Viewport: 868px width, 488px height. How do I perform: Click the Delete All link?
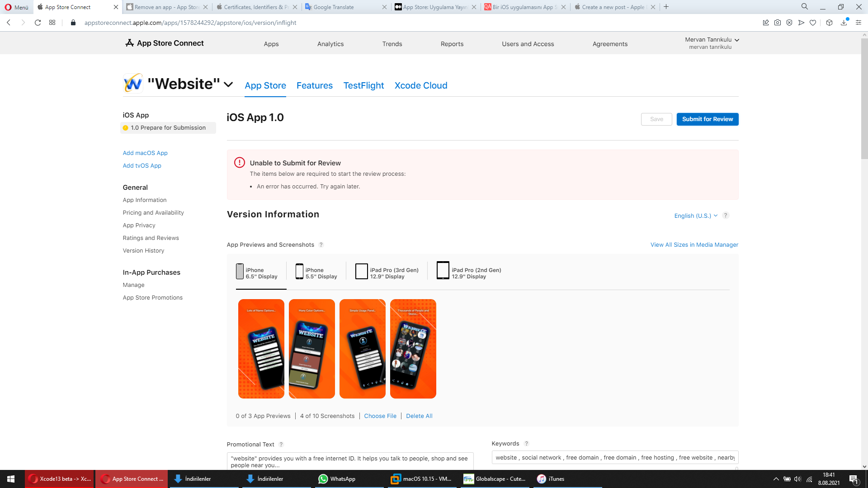tap(419, 416)
